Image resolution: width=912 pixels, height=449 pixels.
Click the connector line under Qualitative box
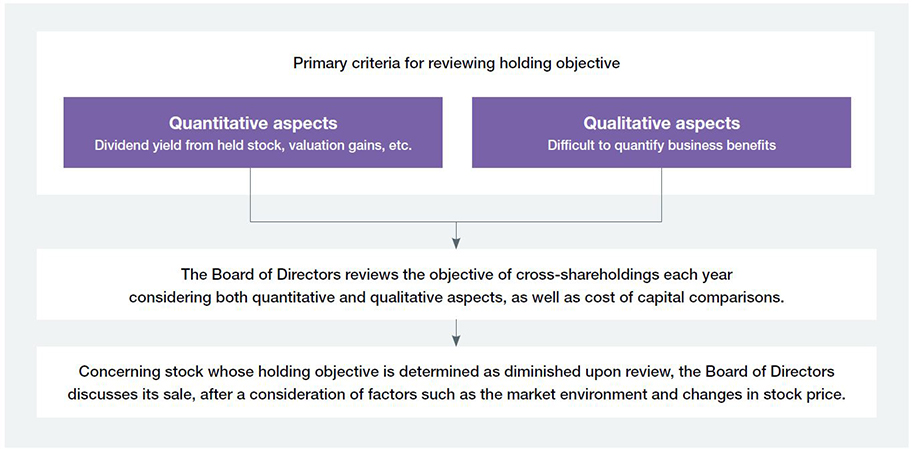pos(662,195)
